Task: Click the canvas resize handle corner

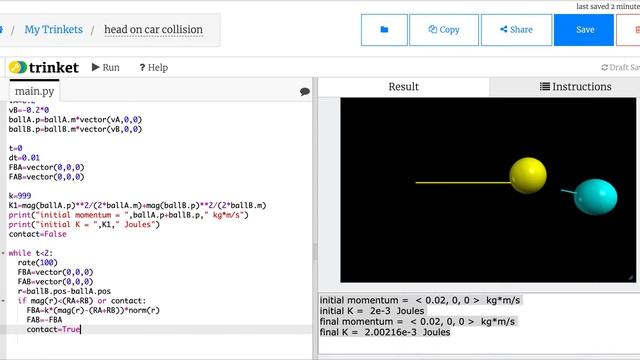Action: pos(631,278)
